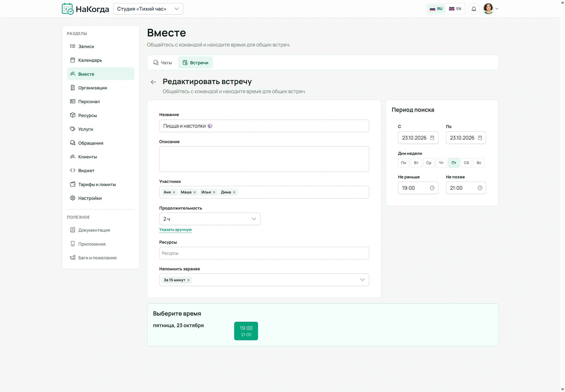Open Записи in the sidebar
The image size is (565, 392).
point(101,46)
